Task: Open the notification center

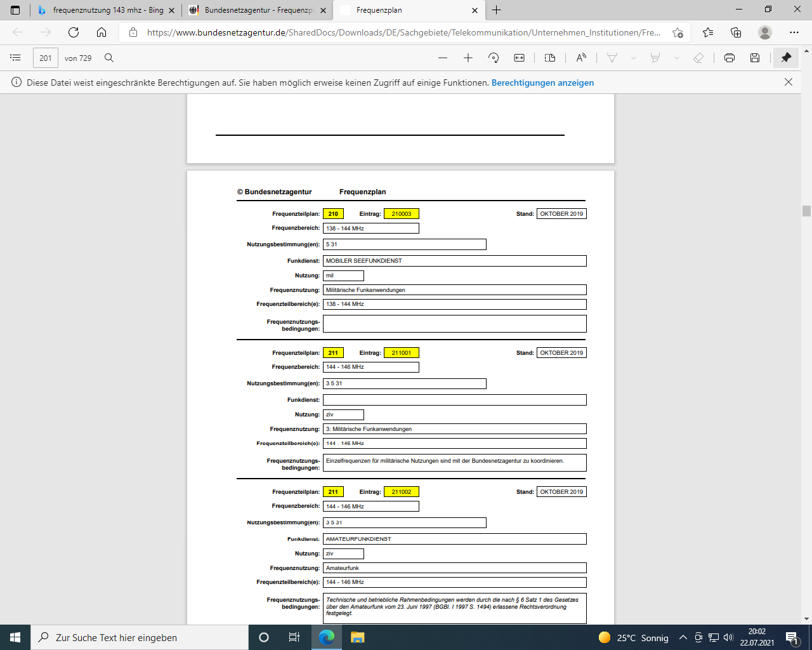Action: click(792, 637)
